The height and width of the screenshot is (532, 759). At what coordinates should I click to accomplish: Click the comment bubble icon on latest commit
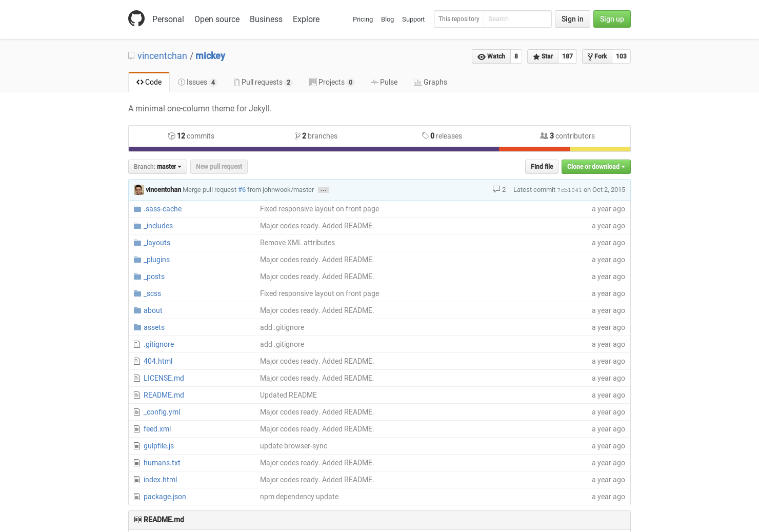point(496,189)
